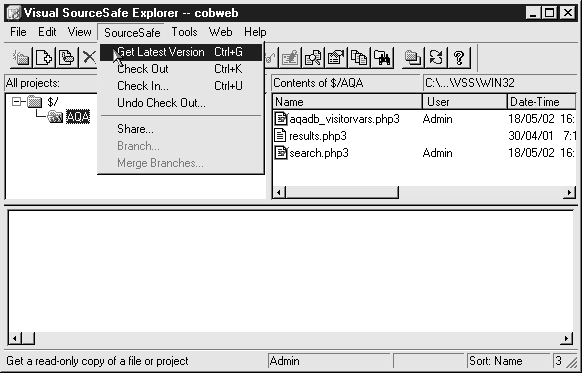Choose Check In... menu entry
The width and height of the screenshot is (582, 373).
click(181, 86)
